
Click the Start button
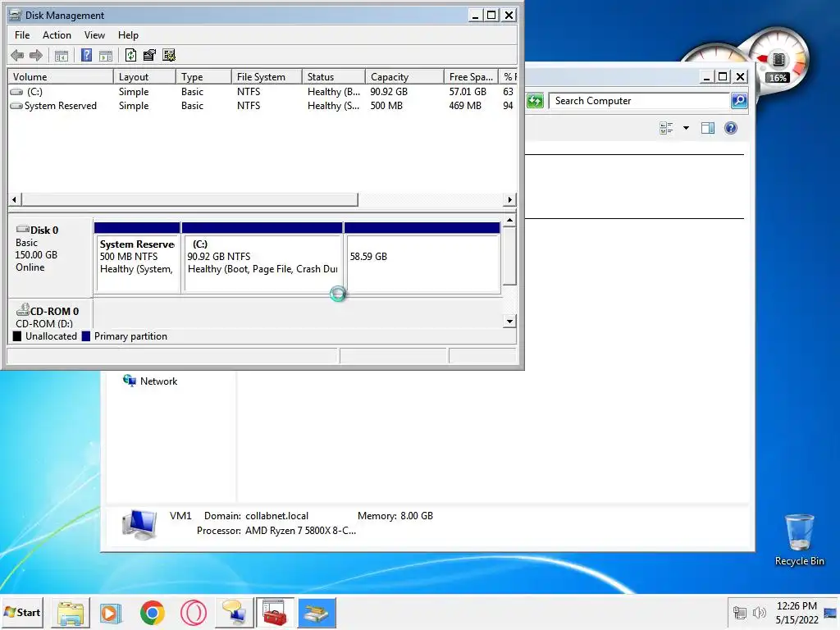pos(22,612)
